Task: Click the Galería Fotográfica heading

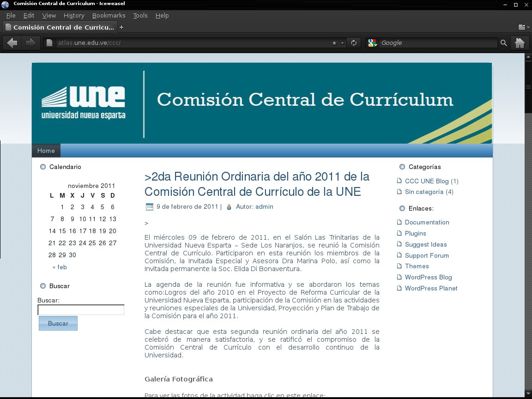Action: 179,379
